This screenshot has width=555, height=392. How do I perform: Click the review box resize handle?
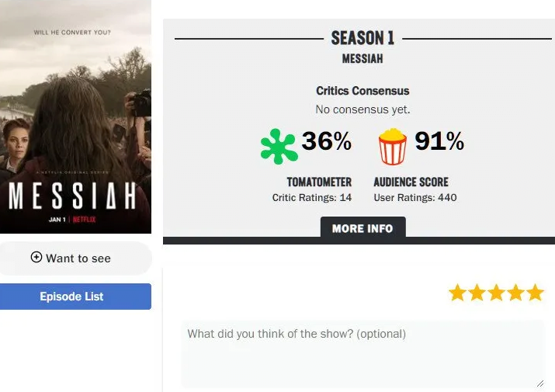pyautogui.click(x=540, y=383)
